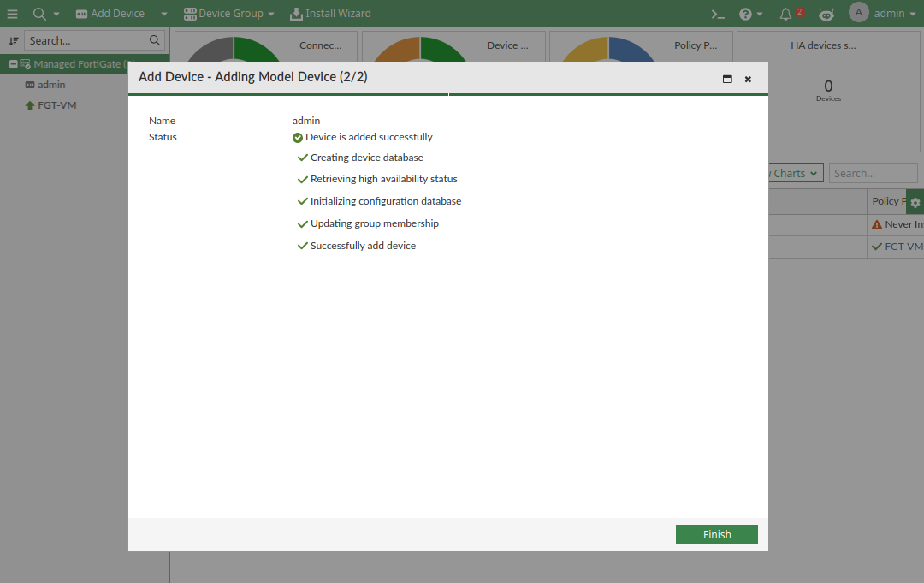Open the Device Group menu

tap(228, 14)
